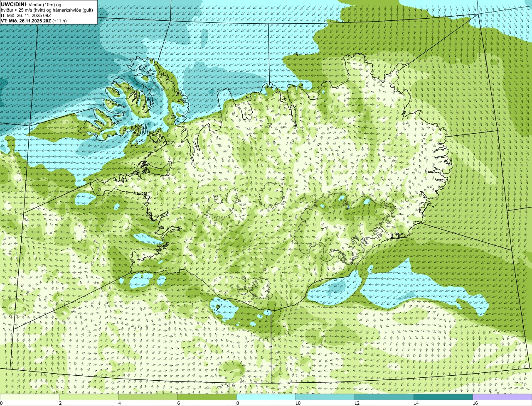
Task: Click the pale yellow 0–2 legend swatch
Action: tap(30, 397)
